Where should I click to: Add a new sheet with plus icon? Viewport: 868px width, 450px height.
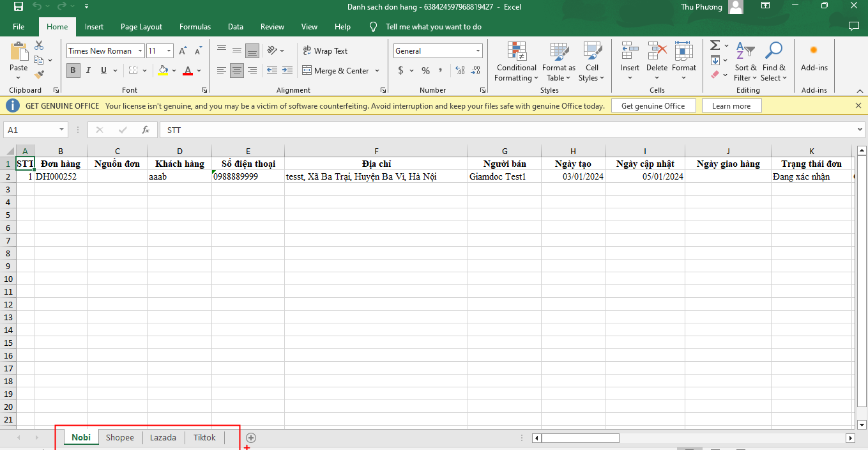[x=251, y=438]
